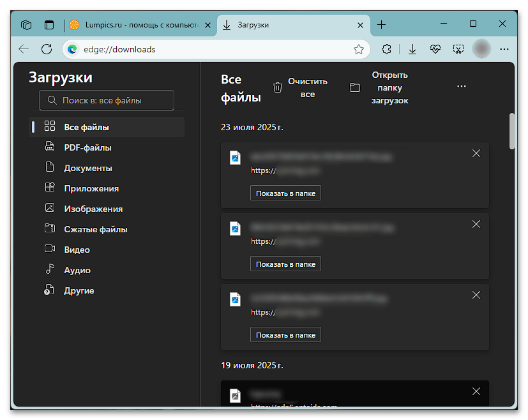Click the screenshot capture toolbar icon
The image size is (528, 420).
coord(458,49)
